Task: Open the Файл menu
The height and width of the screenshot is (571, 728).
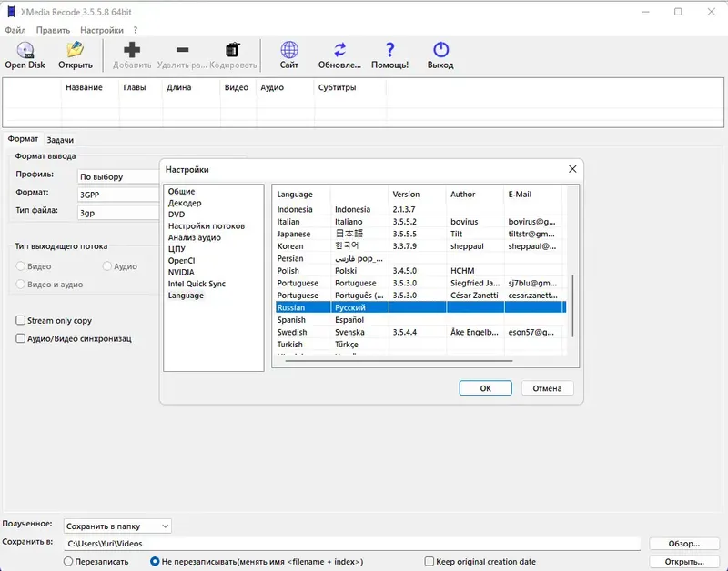Action: pos(15,30)
